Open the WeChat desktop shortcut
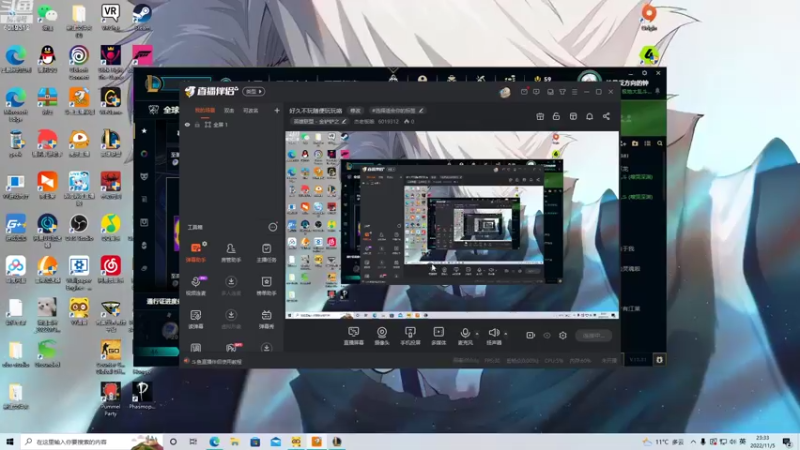This screenshot has width=800, height=450. click(x=47, y=16)
